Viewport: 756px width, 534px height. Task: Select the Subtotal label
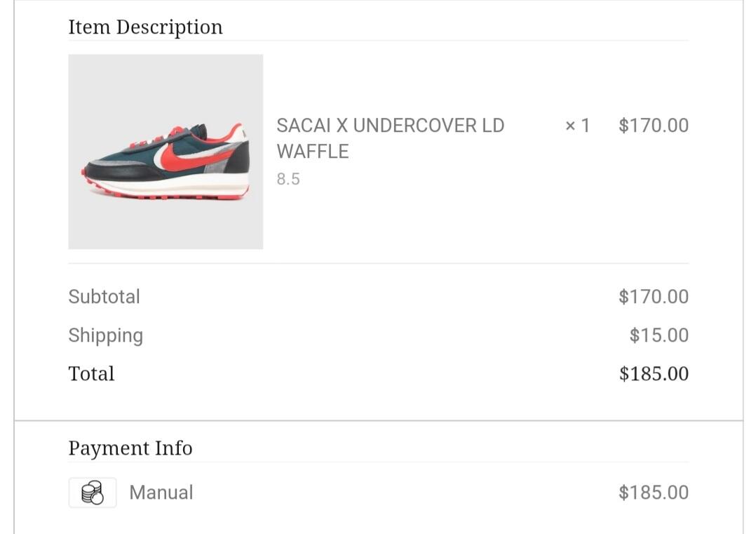pyautogui.click(x=104, y=297)
